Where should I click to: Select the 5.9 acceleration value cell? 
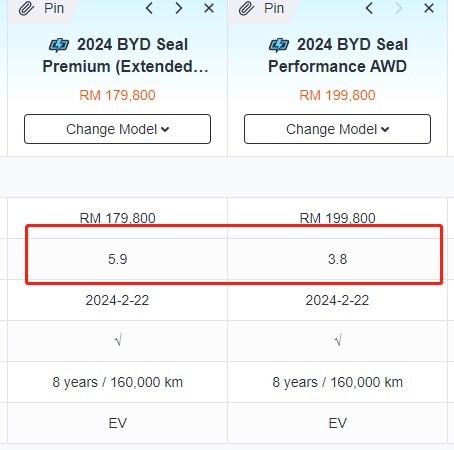tap(117, 259)
